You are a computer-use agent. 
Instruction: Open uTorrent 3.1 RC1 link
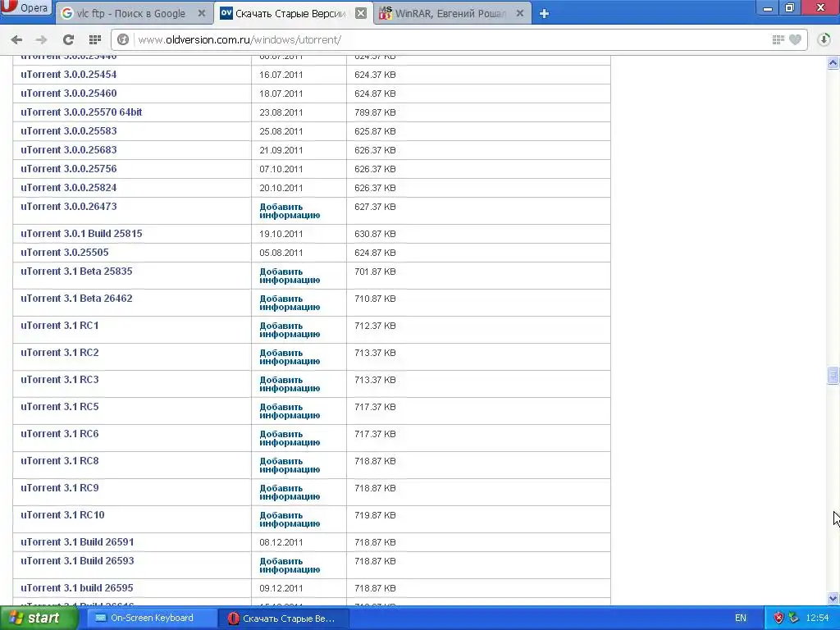click(x=59, y=325)
